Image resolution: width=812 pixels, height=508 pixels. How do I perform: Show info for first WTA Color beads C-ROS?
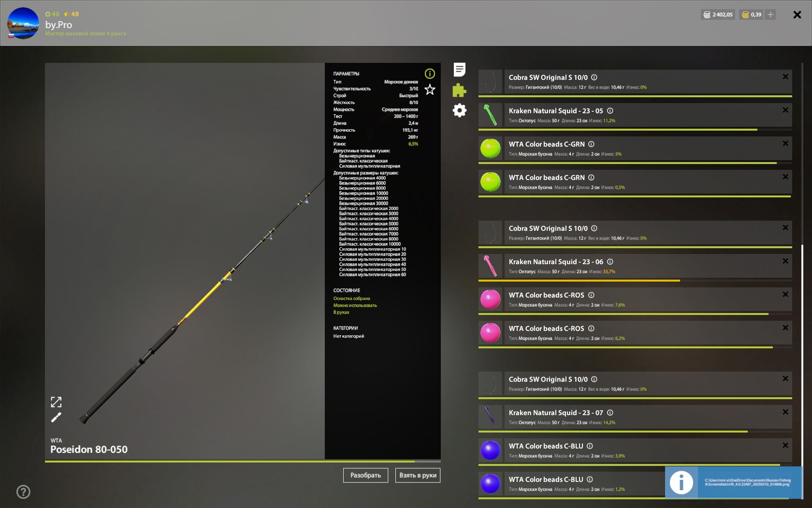click(x=591, y=295)
